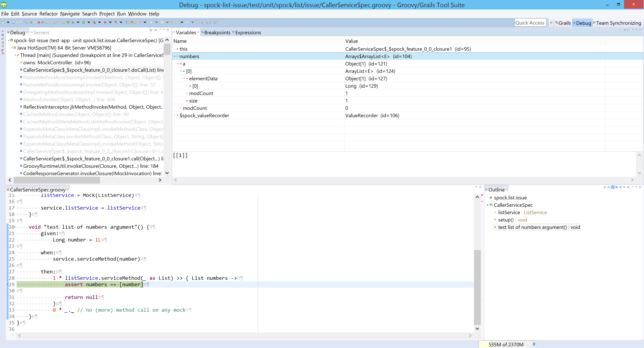Toggle Hide Static Members in Outline
644x348 pixels.
pyautogui.click(x=621, y=187)
